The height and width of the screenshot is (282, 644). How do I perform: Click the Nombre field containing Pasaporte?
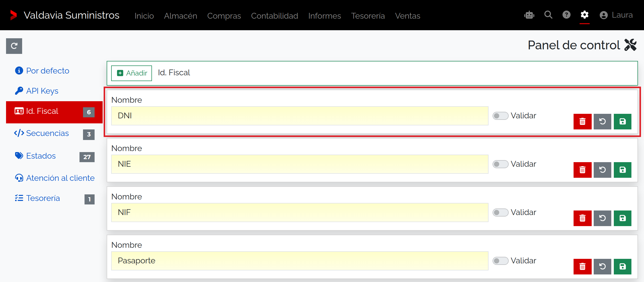pyautogui.click(x=300, y=261)
